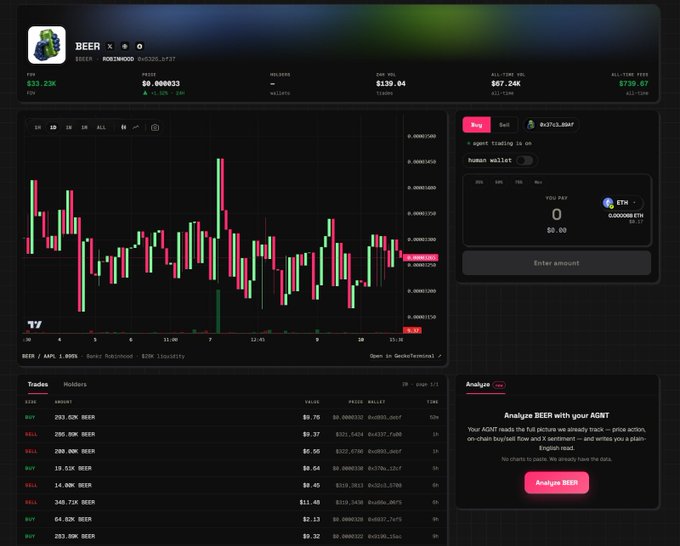The height and width of the screenshot is (546, 680).
Task: Open the ETH currency dropdown
Action: [622, 203]
